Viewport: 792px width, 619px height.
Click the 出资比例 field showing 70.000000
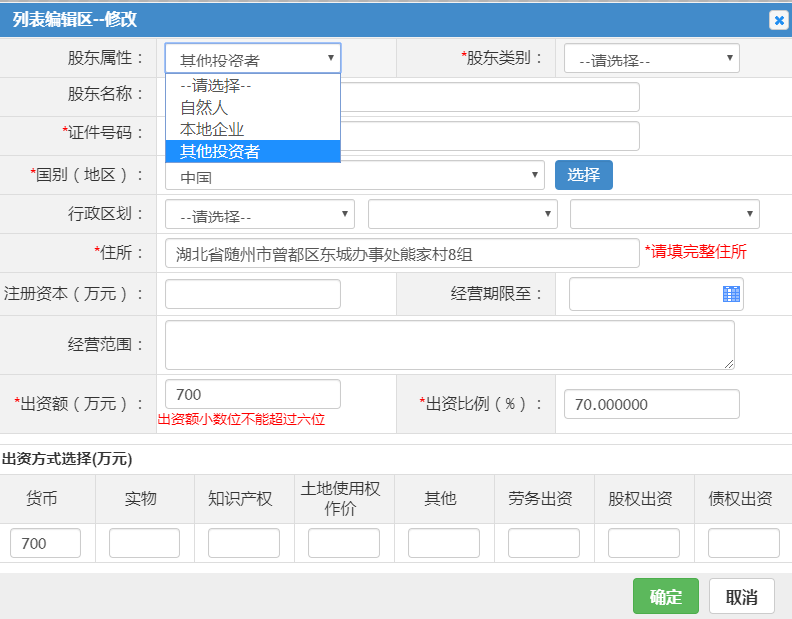(x=652, y=404)
